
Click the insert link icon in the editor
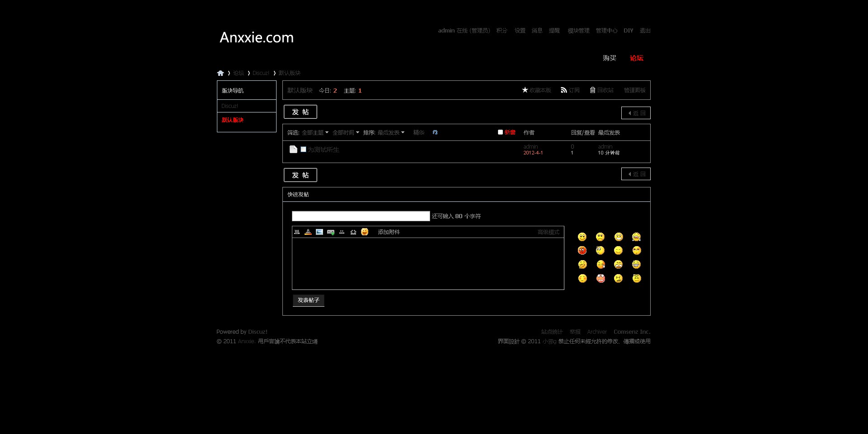pyautogui.click(x=331, y=232)
